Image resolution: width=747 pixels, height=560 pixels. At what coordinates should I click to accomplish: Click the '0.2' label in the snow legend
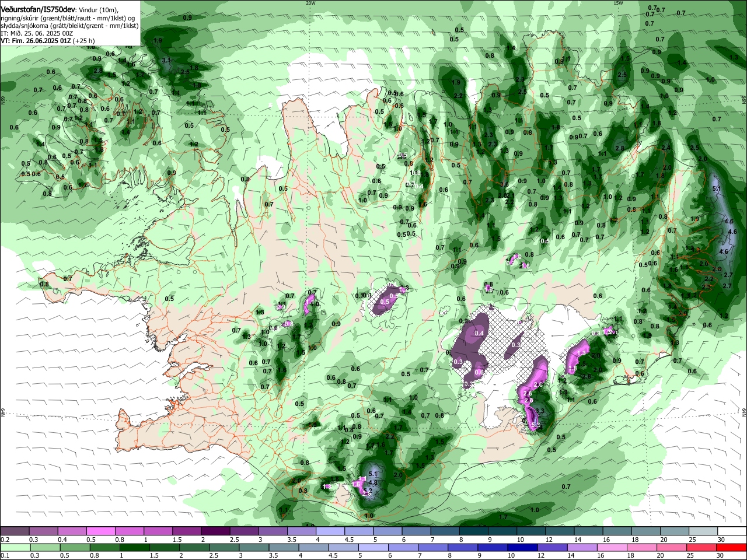(5, 540)
